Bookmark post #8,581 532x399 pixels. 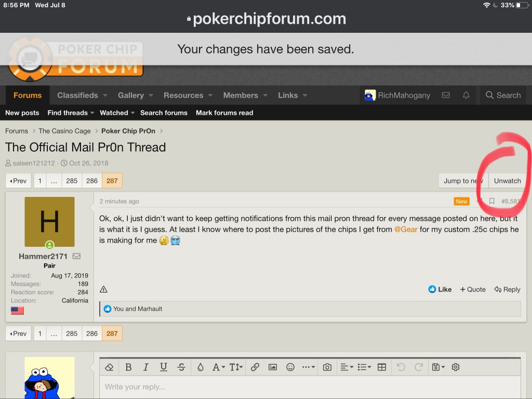(491, 202)
